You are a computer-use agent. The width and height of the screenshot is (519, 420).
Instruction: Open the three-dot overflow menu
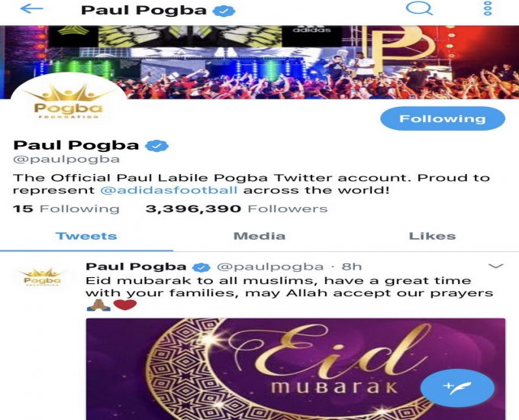(488, 8)
